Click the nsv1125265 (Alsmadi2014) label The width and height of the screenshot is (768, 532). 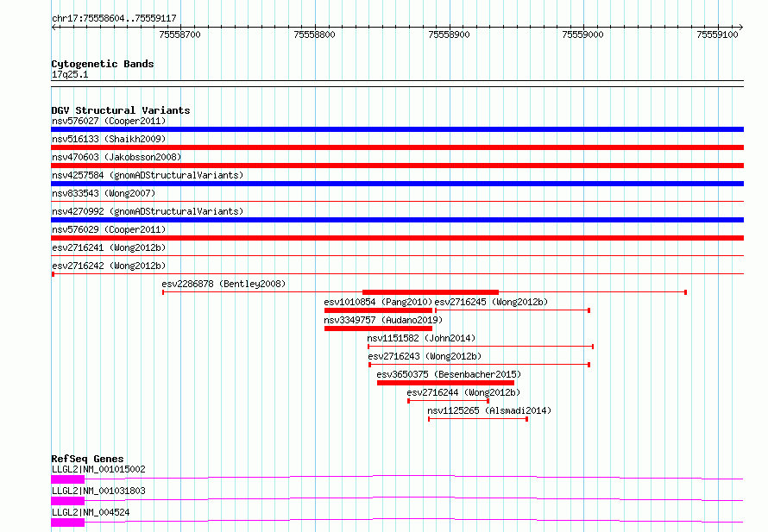(x=489, y=410)
